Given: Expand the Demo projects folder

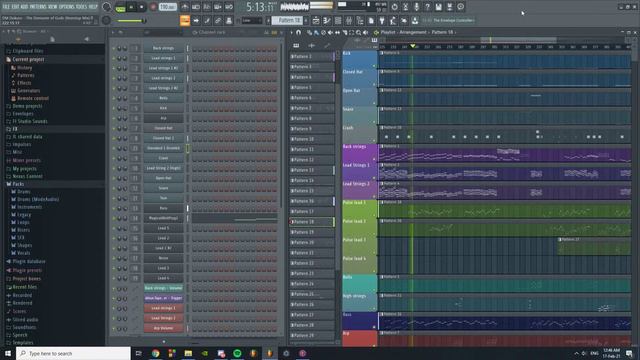Looking at the screenshot, I should [24, 106].
